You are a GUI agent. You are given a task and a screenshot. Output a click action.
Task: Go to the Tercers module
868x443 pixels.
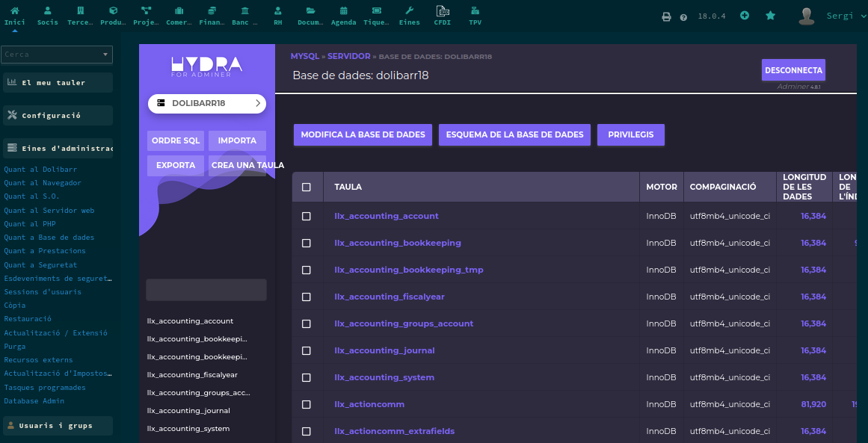point(80,16)
